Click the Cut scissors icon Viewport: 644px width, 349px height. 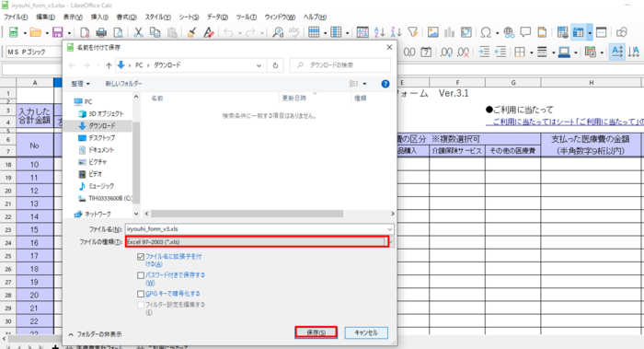click(138, 32)
